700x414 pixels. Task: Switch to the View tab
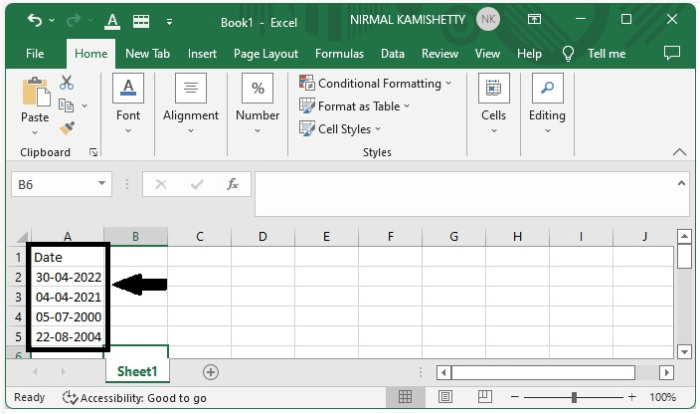pyautogui.click(x=487, y=54)
